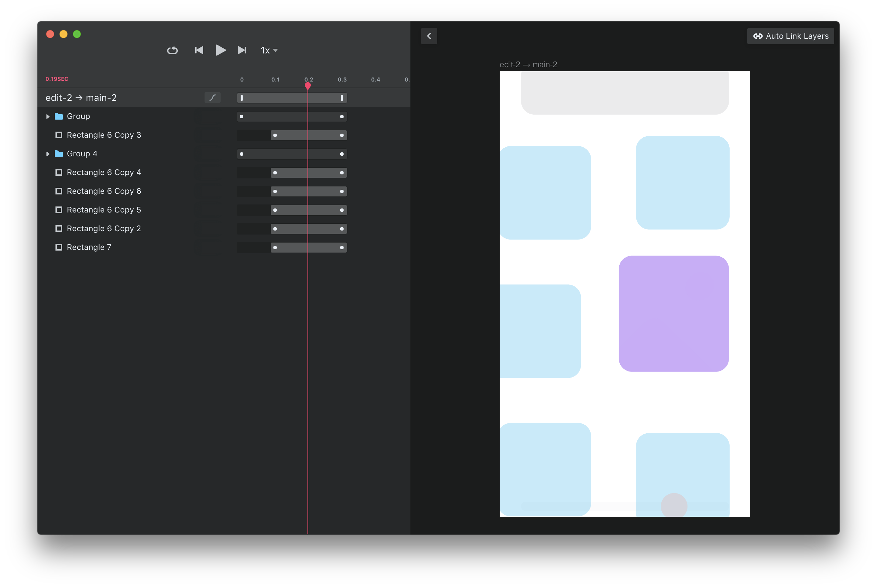Click the Auto Link Layers button
The height and width of the screenshot is (588, 877).
(790, 36)
